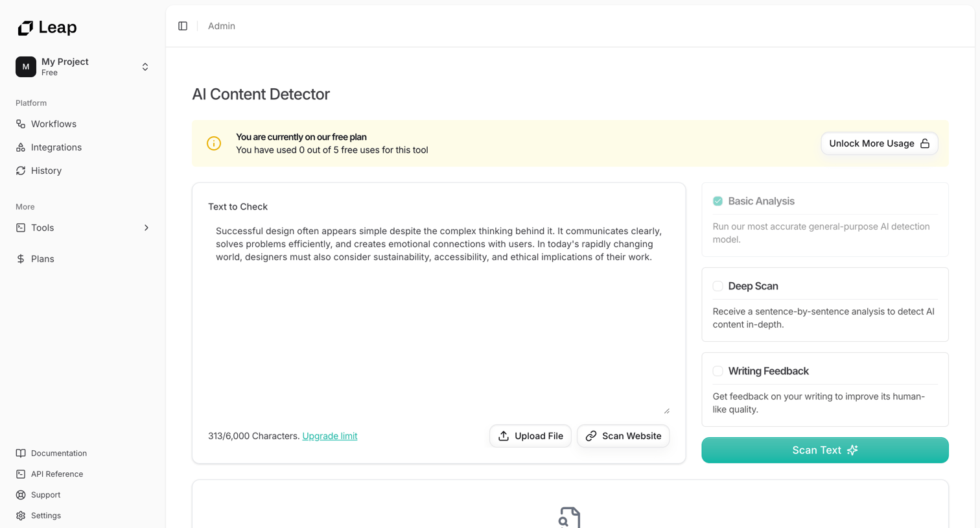Screen dimensions: 980x528
Task: Enable the Writing Feedback checkbox
Action: [x=717, y=371]
